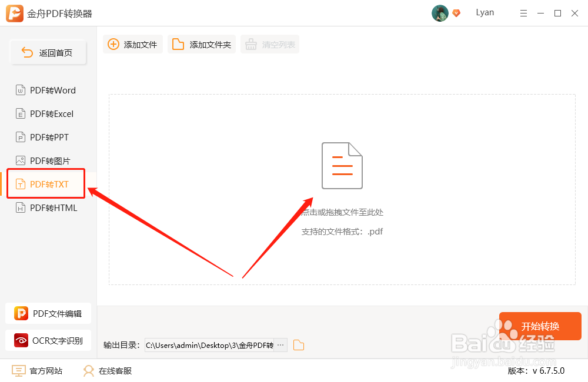Click the version v 6.7.5.0 text

coord(536,371)
